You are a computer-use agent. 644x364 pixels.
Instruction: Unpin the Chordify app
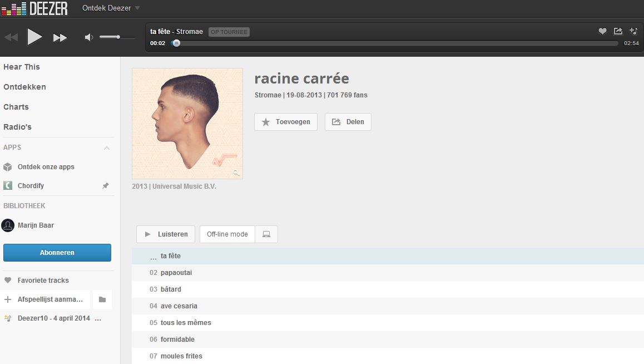[106, 186]
